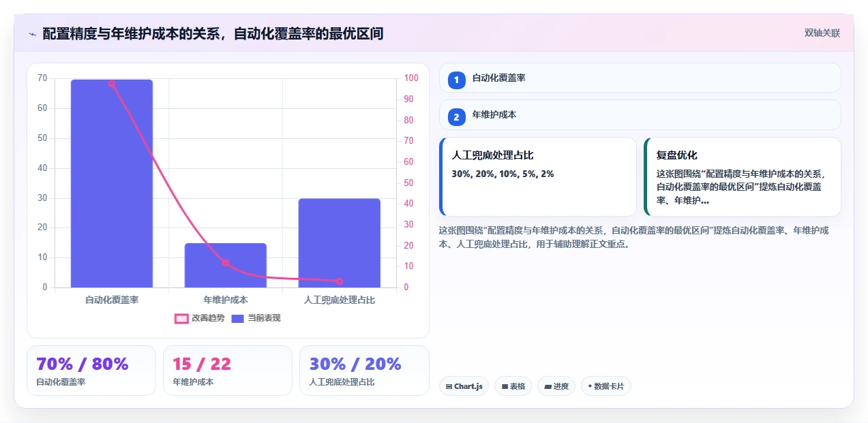Click the left axis value 30

[42, 198]
